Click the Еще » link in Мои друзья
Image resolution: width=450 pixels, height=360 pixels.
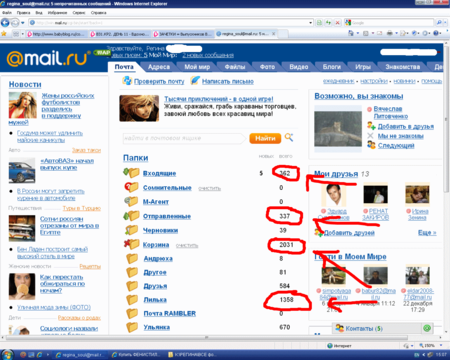(x=427, y=232)
